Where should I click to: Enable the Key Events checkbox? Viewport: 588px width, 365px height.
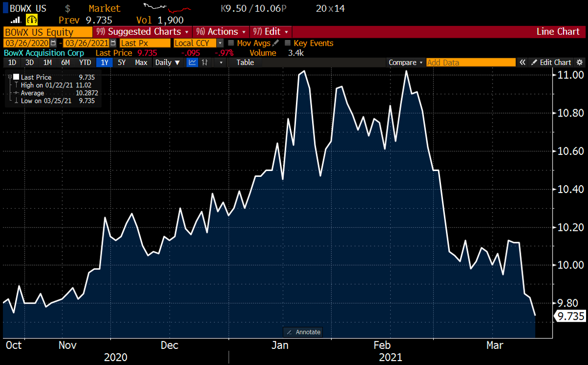point(288,43)
